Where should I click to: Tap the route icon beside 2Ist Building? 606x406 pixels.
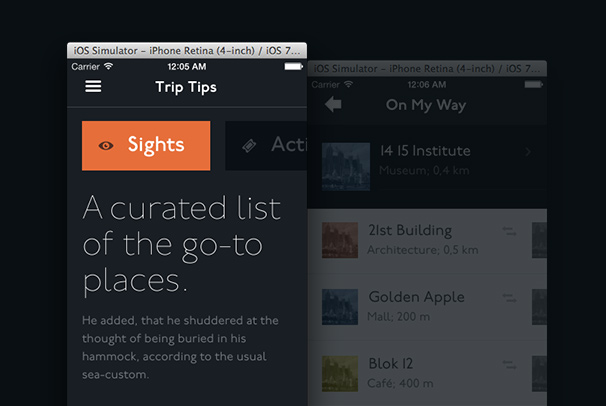point(509,232)
